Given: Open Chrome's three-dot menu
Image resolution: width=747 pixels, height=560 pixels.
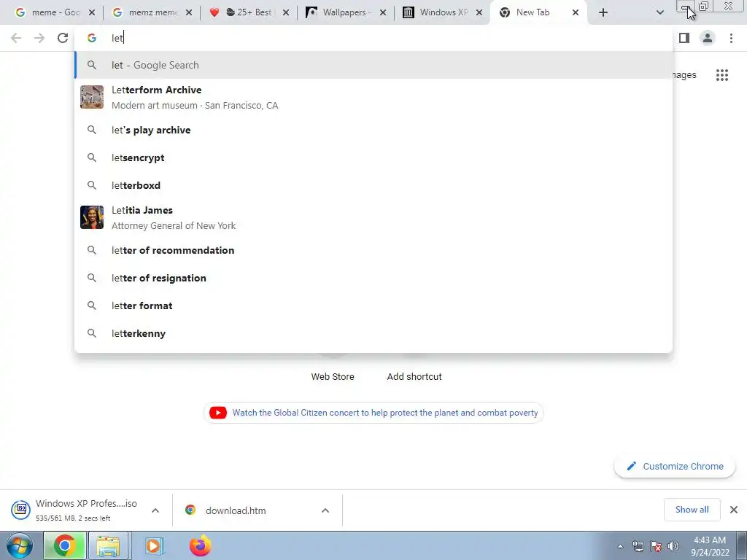Looking at the screenshot, I should pyautogui.click(x=731, y=38).
